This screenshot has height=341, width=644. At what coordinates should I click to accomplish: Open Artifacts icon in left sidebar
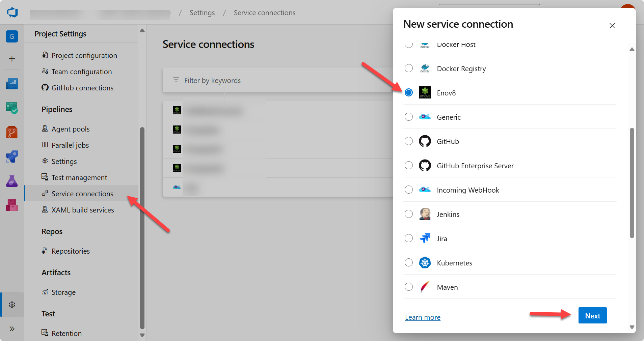pos(12,205)
